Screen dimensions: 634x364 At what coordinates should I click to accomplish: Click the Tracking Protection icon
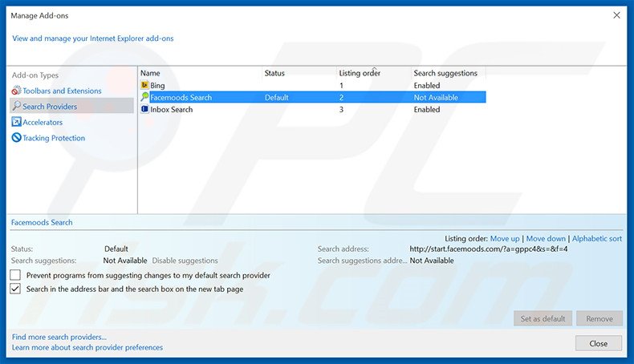16,137
